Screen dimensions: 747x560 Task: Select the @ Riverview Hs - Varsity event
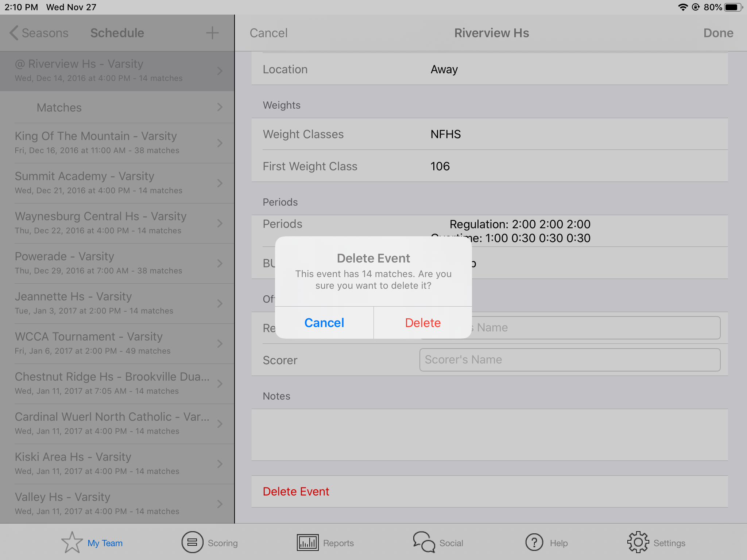[117, 71]
